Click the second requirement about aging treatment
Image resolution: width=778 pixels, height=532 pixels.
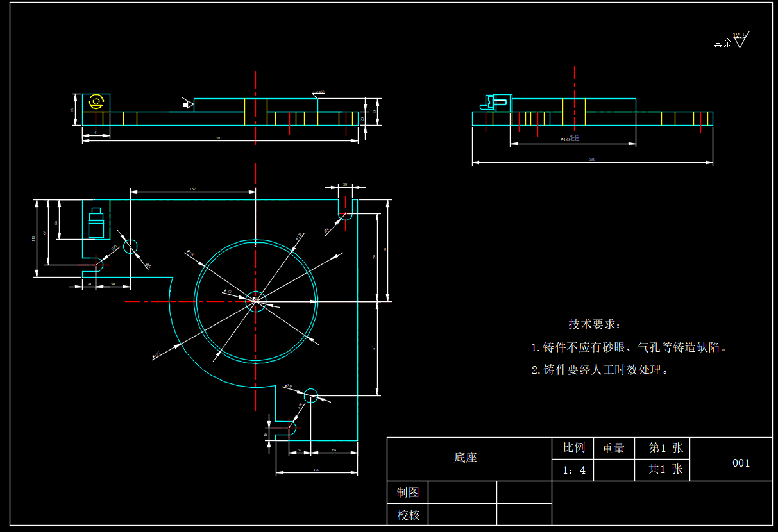600,370
